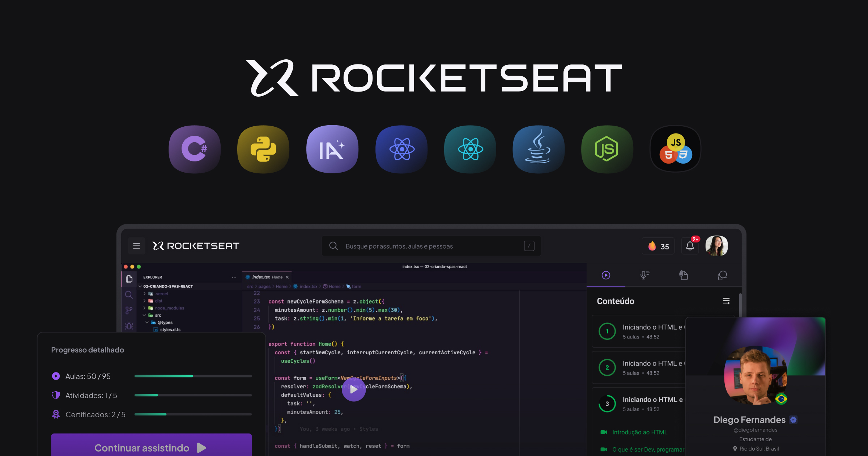Switch to the materials files tab
The height and width of the screenshot is (456, 868).
click(683, 275)
